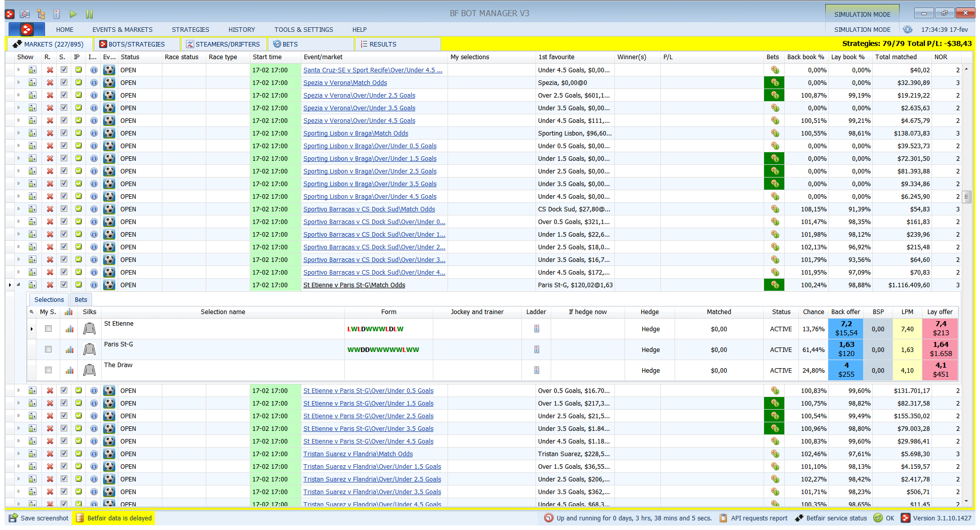Open the HOME menu
This screenshot has width=980, height=530.
(x=65, y=30)
